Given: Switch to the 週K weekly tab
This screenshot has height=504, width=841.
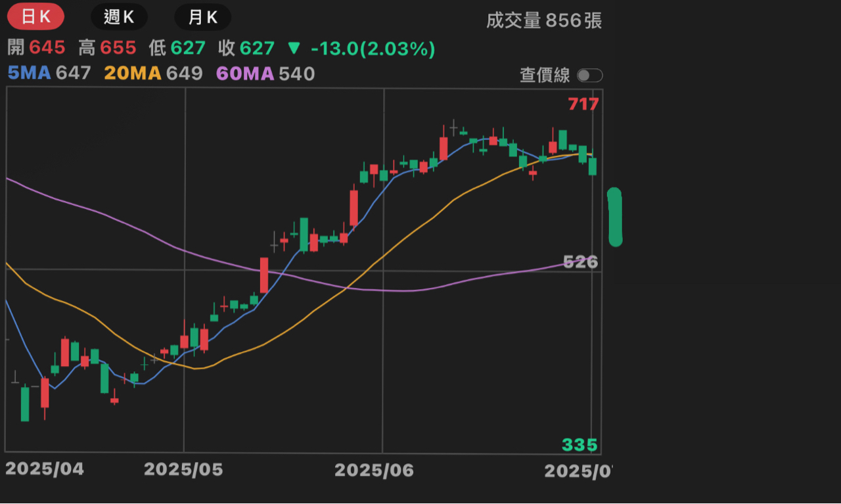Looking at the screenshot, I should point(119,17).
